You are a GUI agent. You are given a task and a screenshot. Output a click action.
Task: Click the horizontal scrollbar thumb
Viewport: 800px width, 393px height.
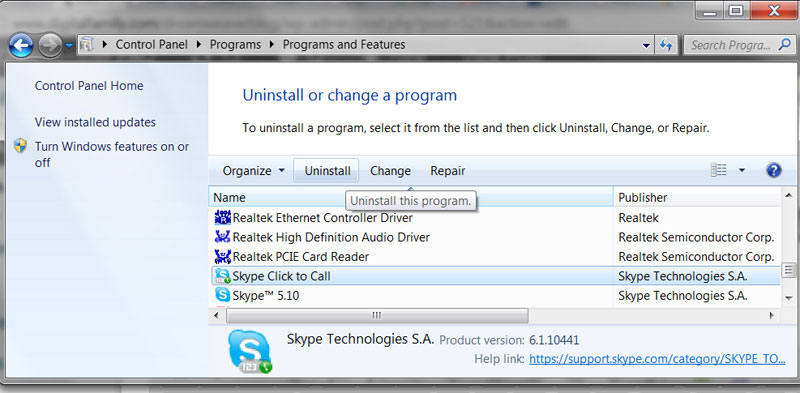(377, 316)
